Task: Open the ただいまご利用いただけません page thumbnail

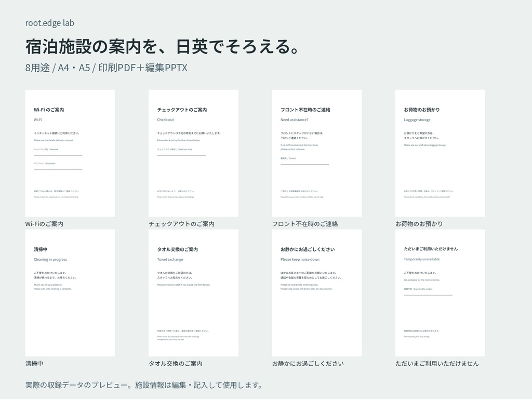Action: (x=440, y=293)
